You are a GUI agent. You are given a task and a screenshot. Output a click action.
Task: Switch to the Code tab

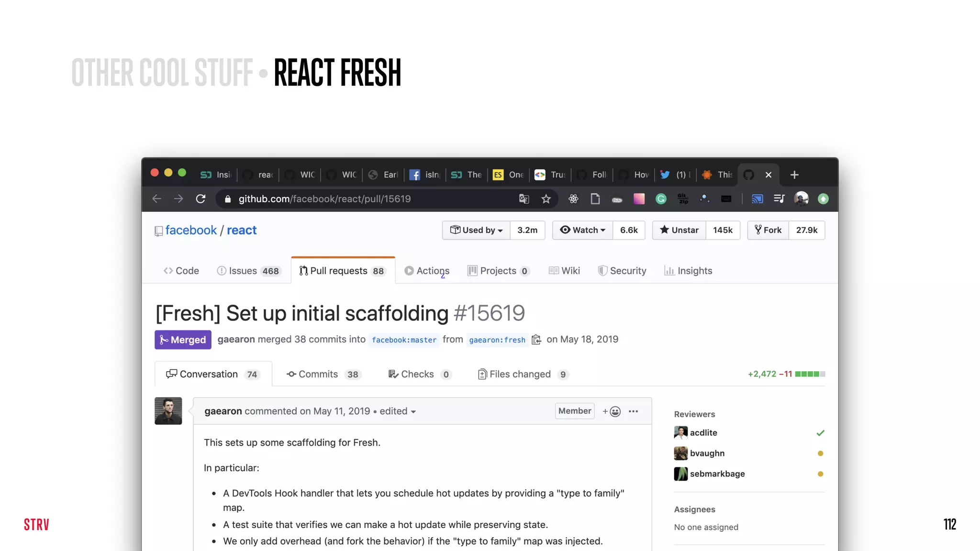[x=181, y=271]
